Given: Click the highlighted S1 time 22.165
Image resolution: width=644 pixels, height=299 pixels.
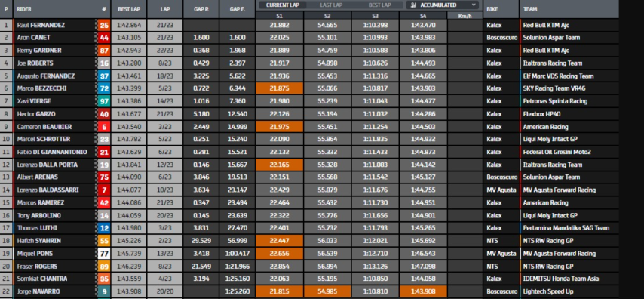Looking at the screenshot, I should [279, 165].
